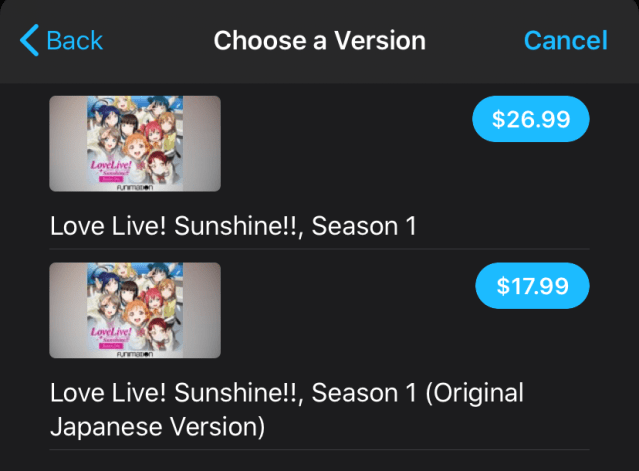The height and width of the screenshot is (471, 639).
Task: Open the first Love Live! Sunshine!! thumbnail
Action: 135,143
